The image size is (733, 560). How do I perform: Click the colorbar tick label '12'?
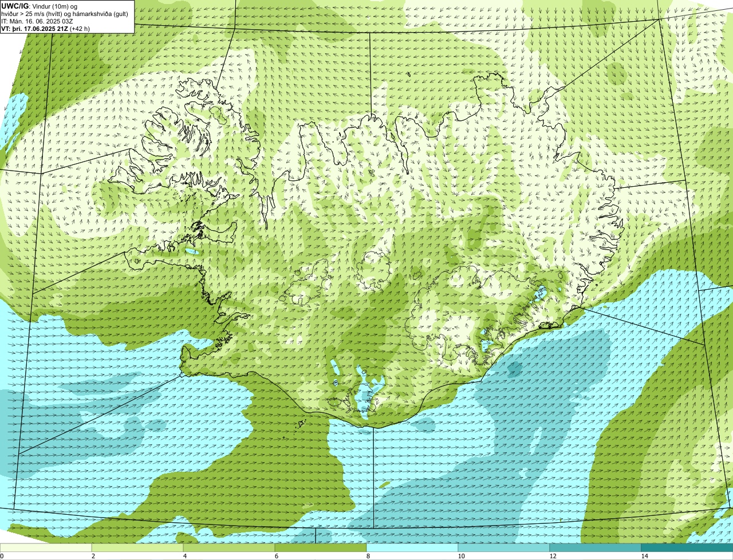coord(553,556)
